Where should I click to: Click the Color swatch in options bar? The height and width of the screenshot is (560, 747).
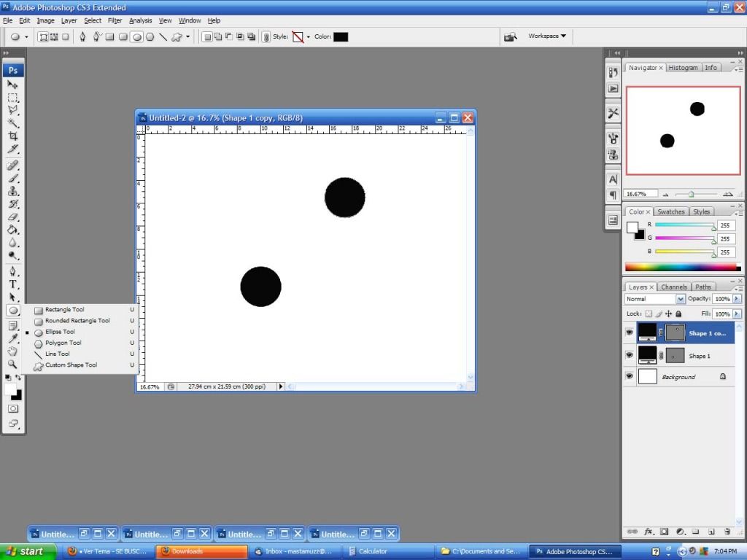click(341, 36)
